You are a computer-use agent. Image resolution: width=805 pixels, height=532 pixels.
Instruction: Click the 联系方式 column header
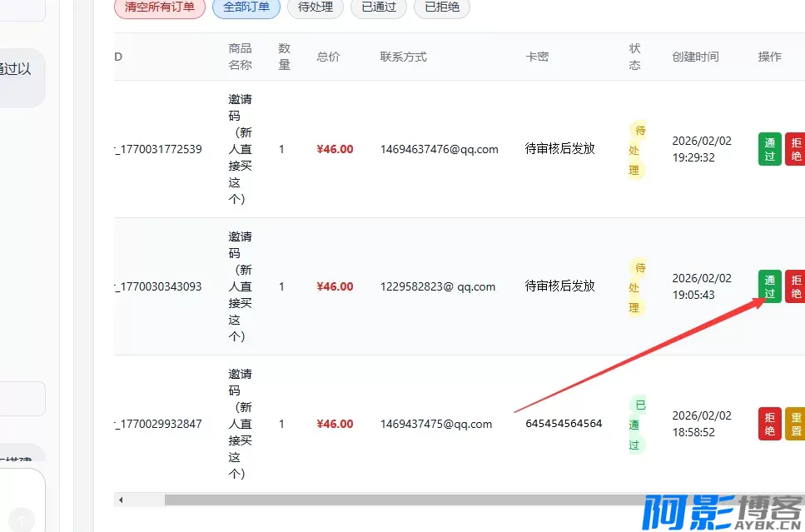[403, 57]
